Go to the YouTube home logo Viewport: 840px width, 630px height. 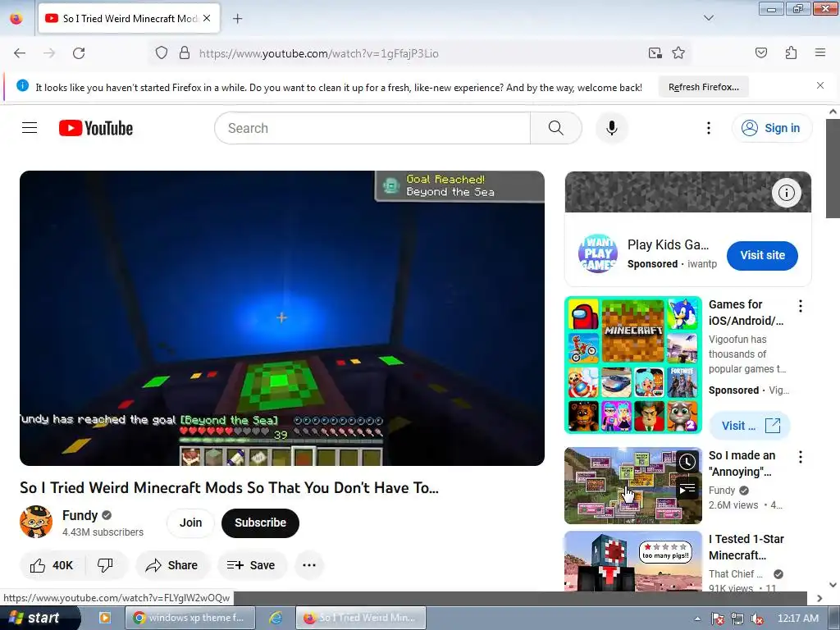click(96, 128)
